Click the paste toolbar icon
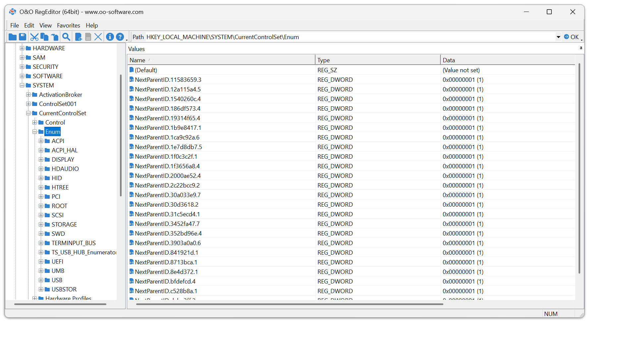 [x=55, y=37]
